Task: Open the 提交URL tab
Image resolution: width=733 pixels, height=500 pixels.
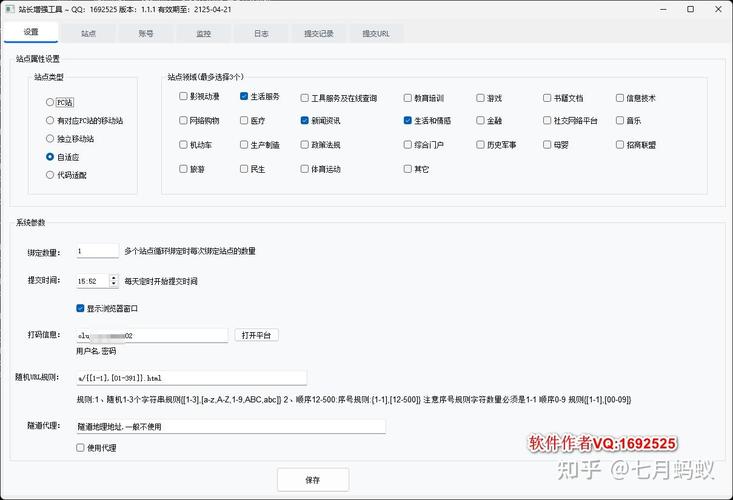Action: pos(376,33)
